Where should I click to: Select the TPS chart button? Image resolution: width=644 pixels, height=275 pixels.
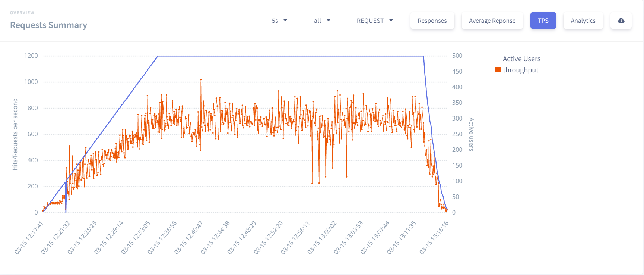click(543, 21)
